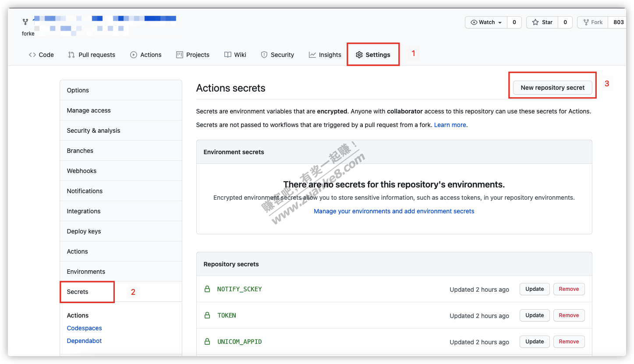634x364 pixels.
Task: Click the eye icon on the Watch button
Action: (474, 22)
